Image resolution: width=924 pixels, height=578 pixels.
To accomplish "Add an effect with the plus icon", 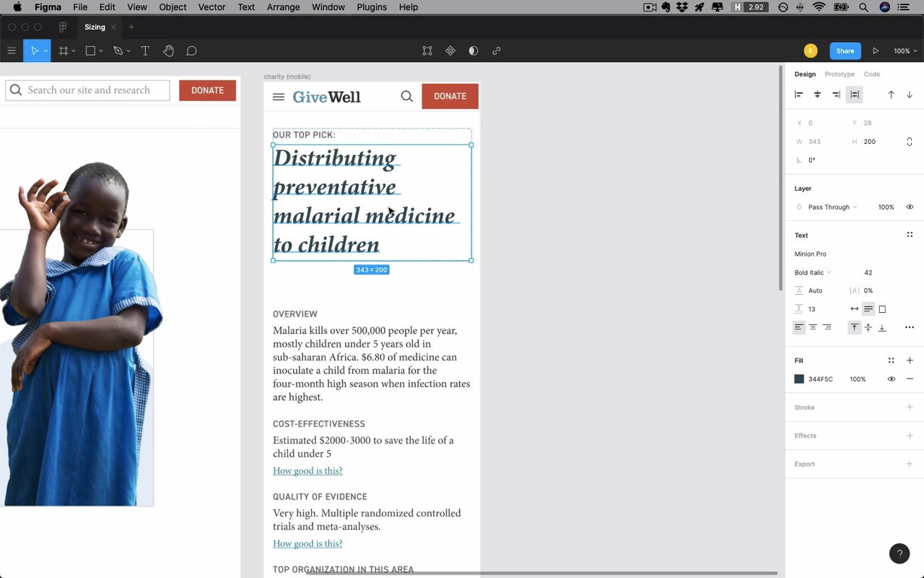I will [910, 436].
